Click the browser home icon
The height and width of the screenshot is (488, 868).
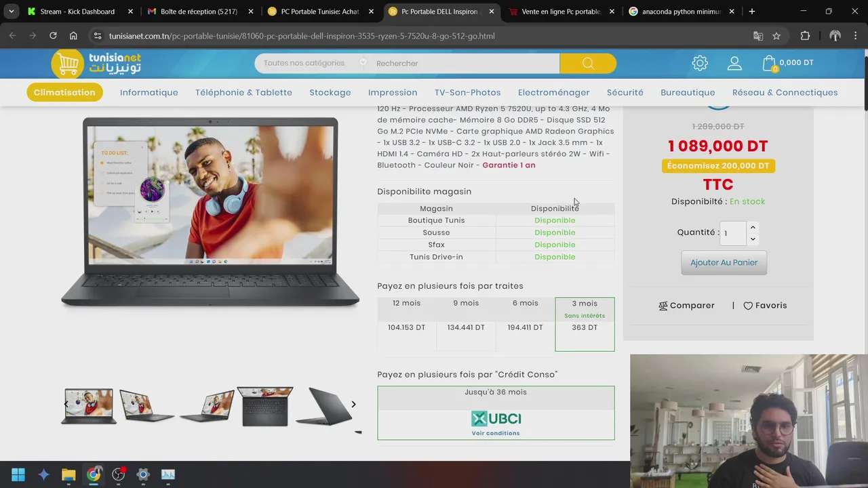click(x=73, y=36)
